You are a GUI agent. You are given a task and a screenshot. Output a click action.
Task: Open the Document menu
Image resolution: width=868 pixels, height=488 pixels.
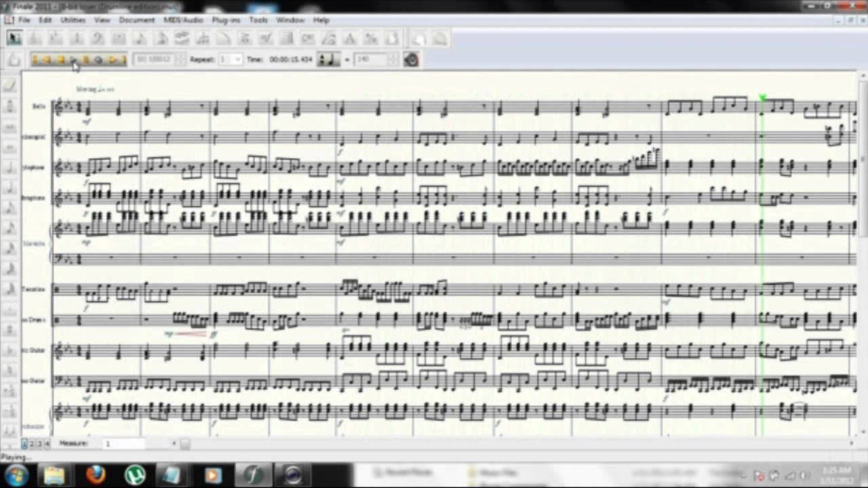point(137,20)
